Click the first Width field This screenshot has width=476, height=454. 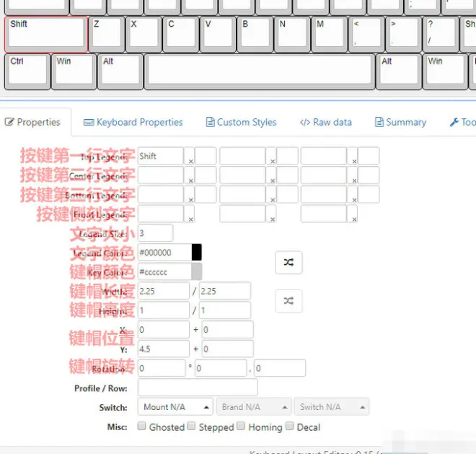click(164, 291)
